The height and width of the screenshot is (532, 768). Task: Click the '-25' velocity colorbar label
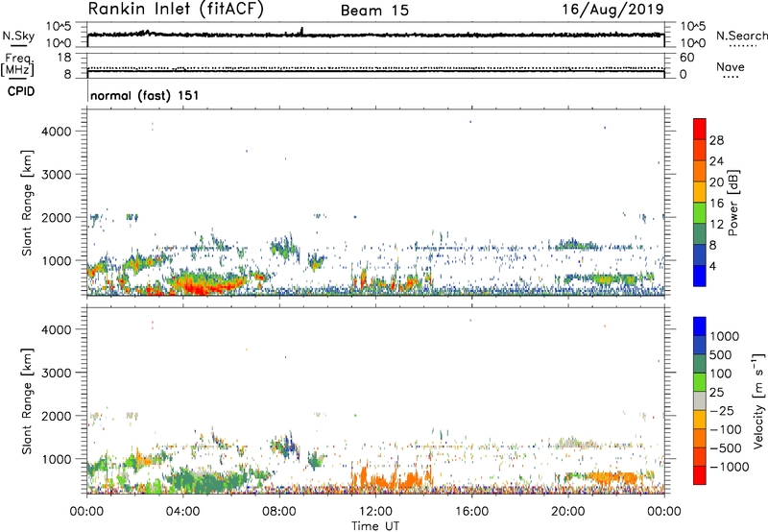721,410
